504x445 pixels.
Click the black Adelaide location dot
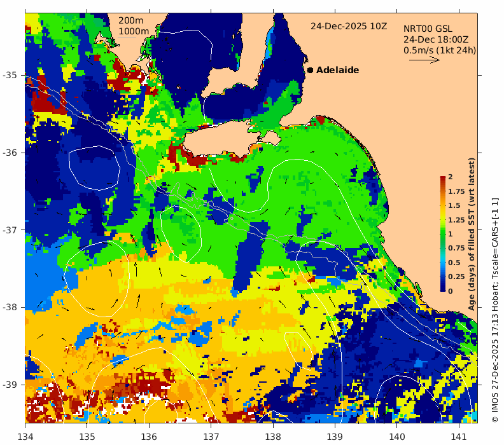point(310,70)
